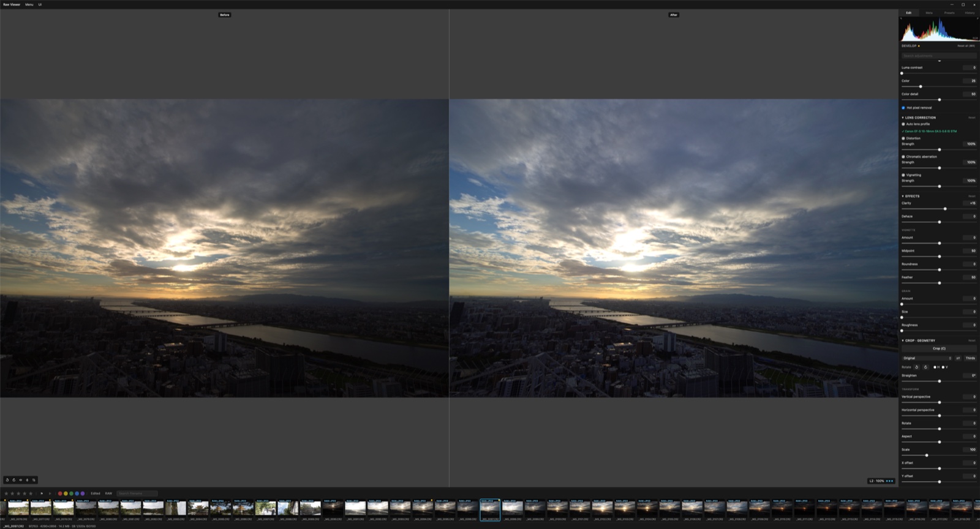The image size is (980, 529).
Task: Enable Auto lens profile
Action: coord(903,124)
